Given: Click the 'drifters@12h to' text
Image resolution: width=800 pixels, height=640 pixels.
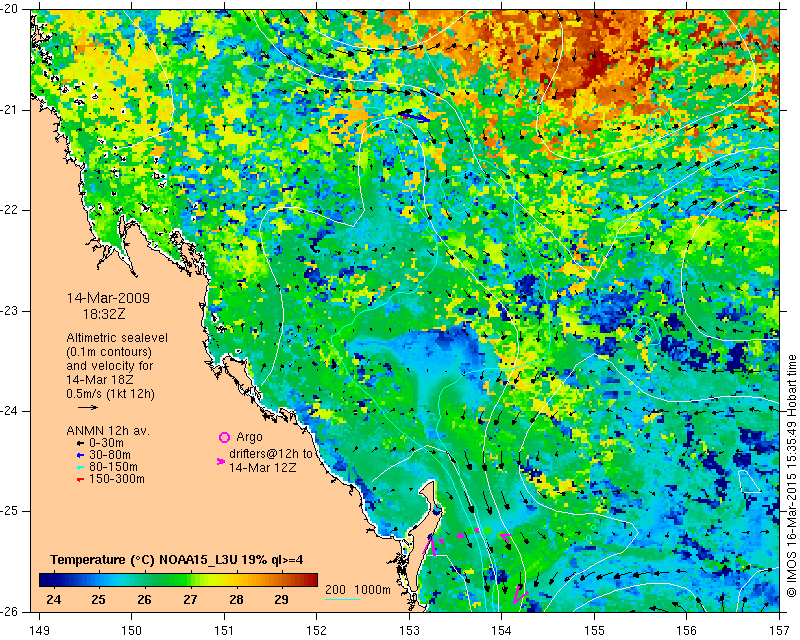Looking at the screenshot, I should pos(271,454).
